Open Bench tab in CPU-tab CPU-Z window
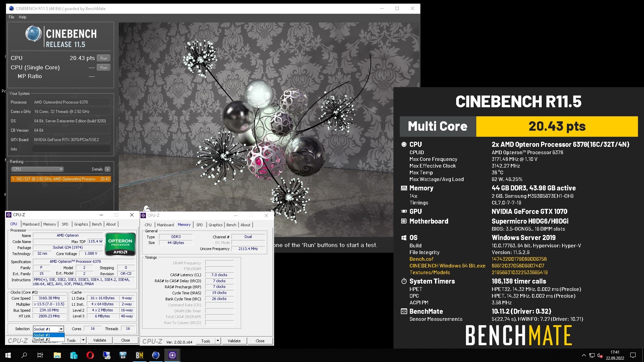 click(x=97, y=224)
